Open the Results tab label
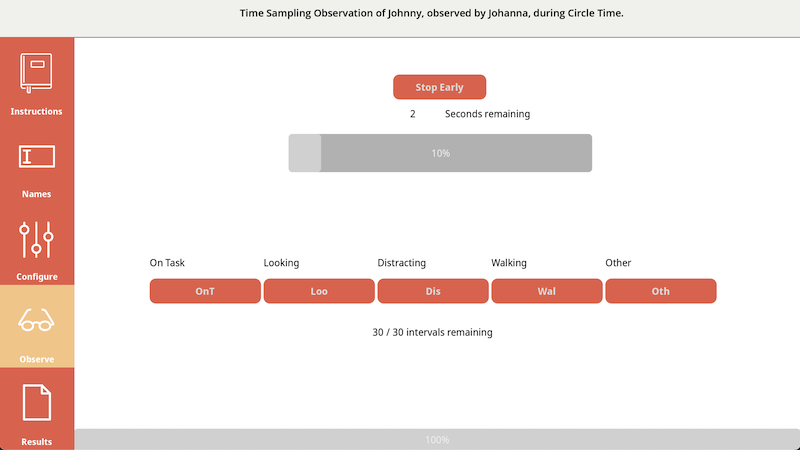 click(37, 441)
